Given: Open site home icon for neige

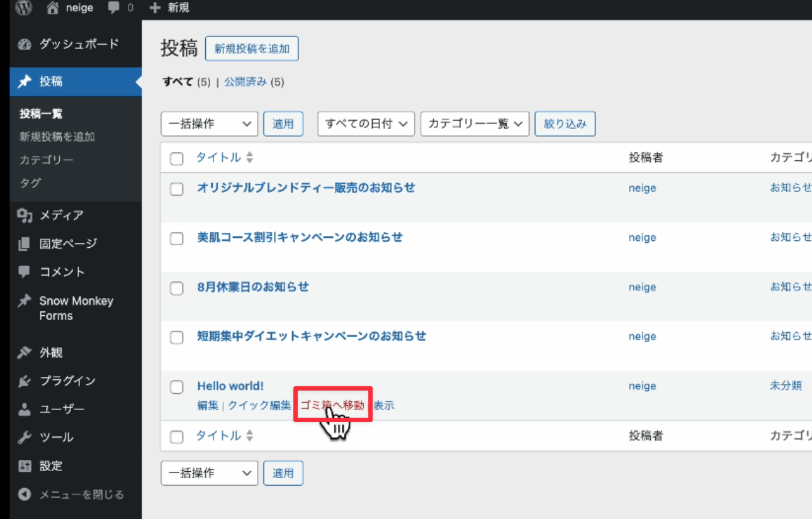Looking at the screenshot, I should click(x=53, y=8).
